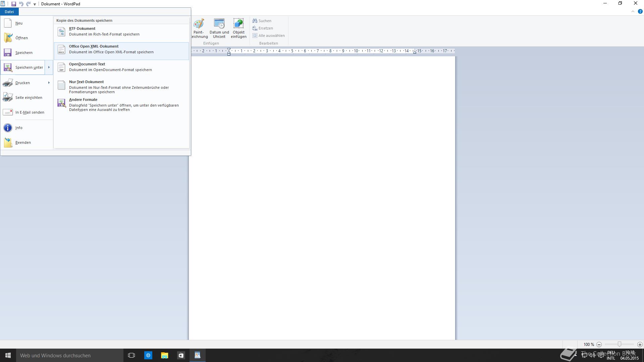The width and height of the screenshot is (644, 362).
Task: Launch File Explorer from the taskbar
Action: pos(164,355)
